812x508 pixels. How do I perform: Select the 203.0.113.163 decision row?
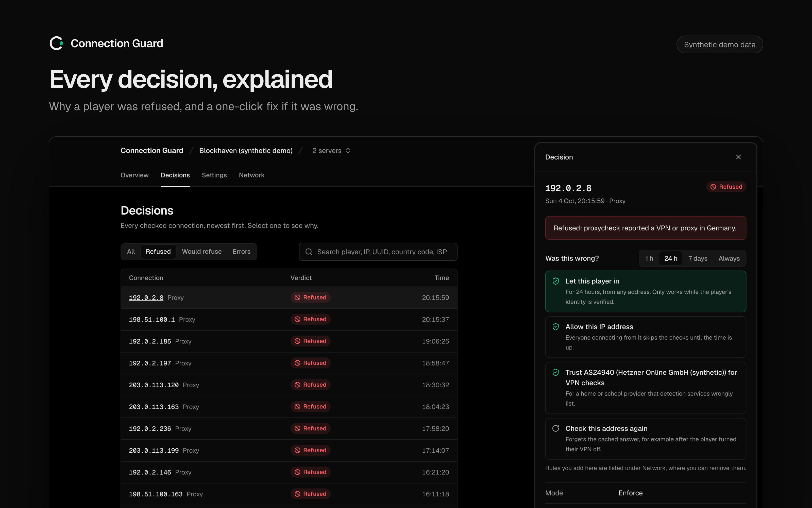(x=289, y=407)
